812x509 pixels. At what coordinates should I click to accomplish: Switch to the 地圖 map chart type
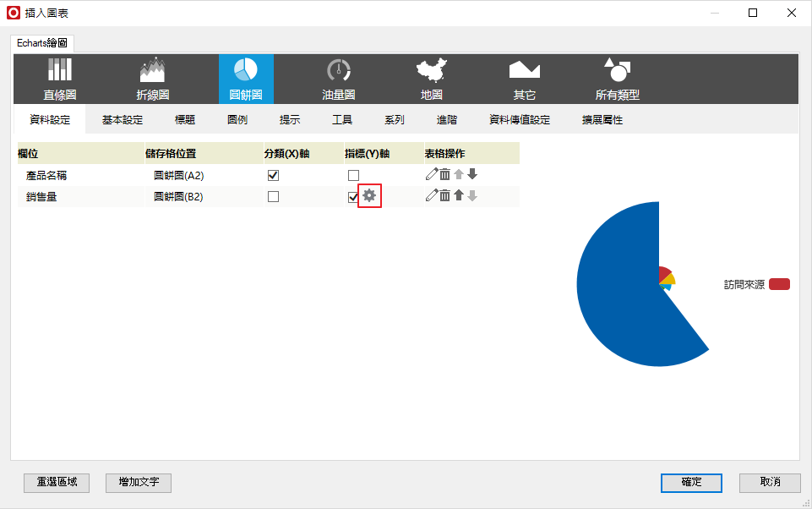[432, 79]
